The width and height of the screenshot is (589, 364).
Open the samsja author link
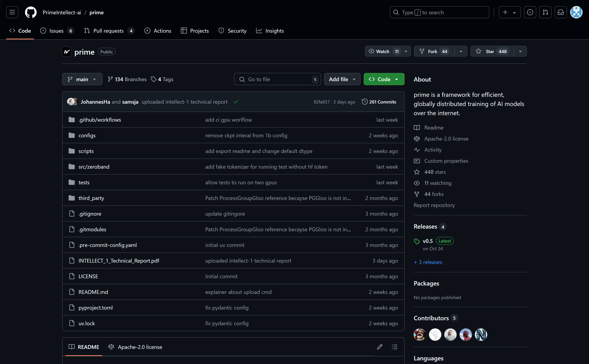point(130,102)
